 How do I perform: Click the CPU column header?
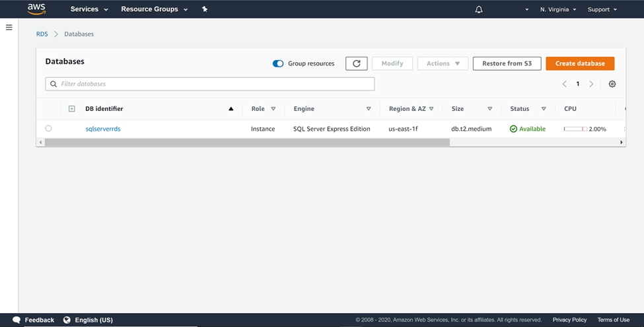pyautogui.click(x=570, y=109)
